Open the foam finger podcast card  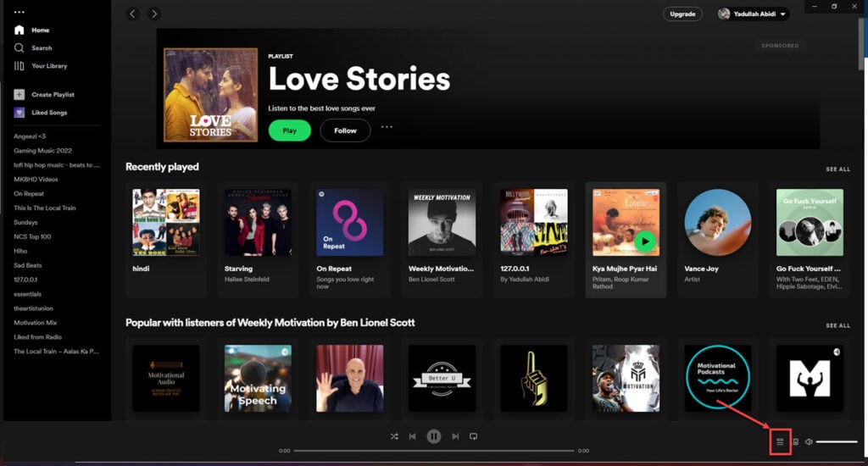coord(534,379)
